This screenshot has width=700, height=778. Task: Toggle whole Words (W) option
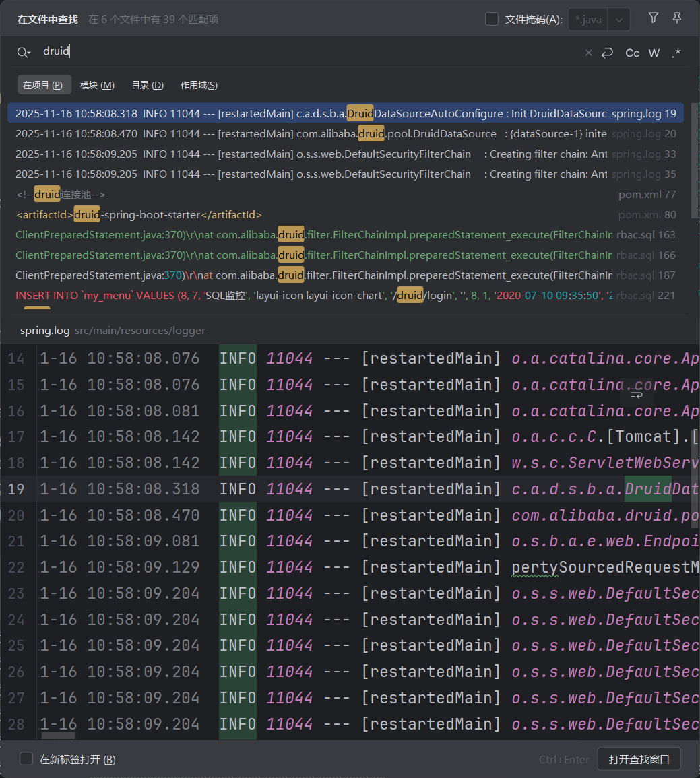pos(654,53)
